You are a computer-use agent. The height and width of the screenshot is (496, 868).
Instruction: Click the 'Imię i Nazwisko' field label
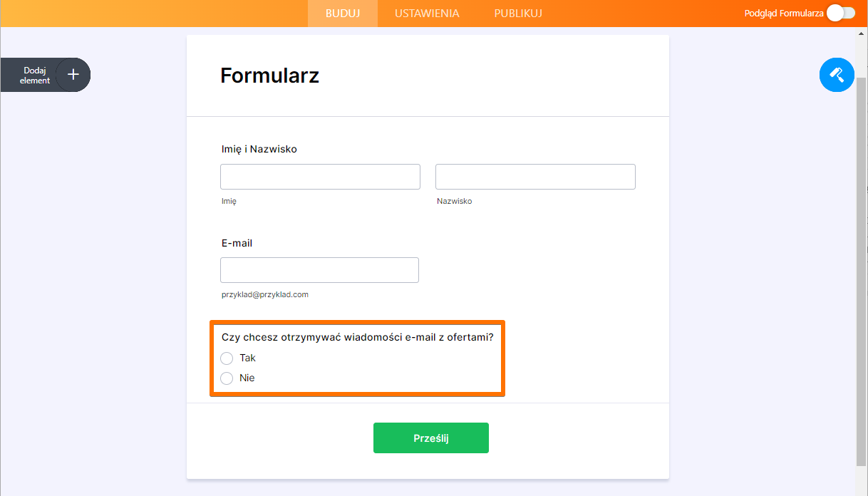259,149
